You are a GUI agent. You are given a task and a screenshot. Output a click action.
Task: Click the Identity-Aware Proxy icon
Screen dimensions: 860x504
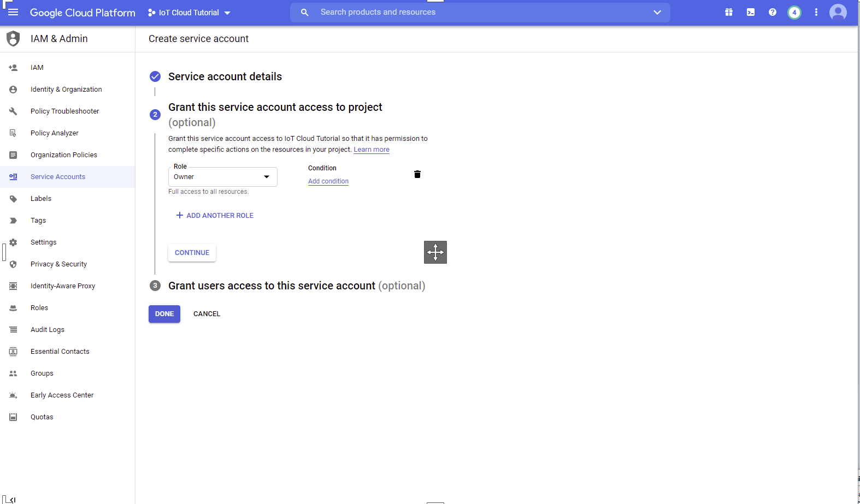(13, 286)
